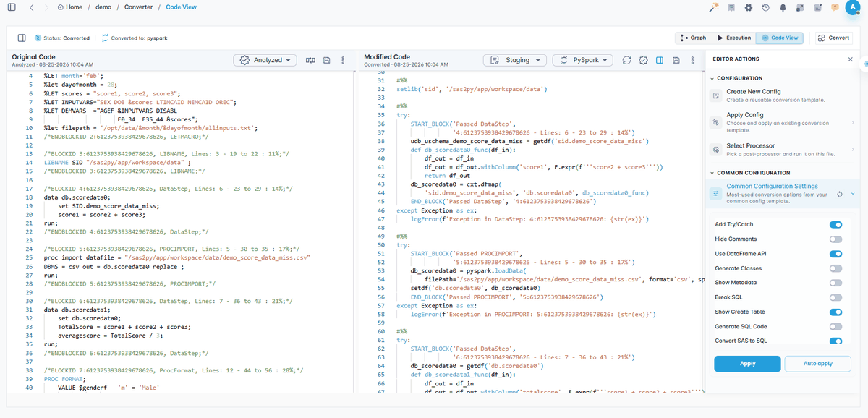Expand the Apply Config chevron
This screenshot has width=868, height=418.
(x=854, y=123)
